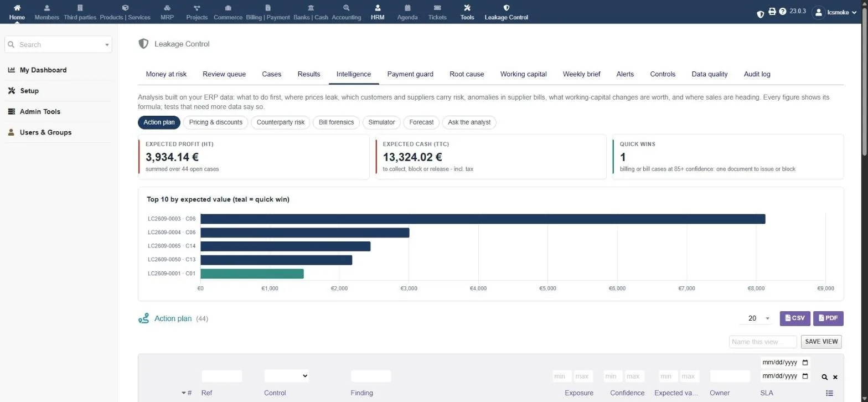This screenshot has height=402, width=868.
Task: Click the SAVE VIEW button
Action: pos(821,342)
